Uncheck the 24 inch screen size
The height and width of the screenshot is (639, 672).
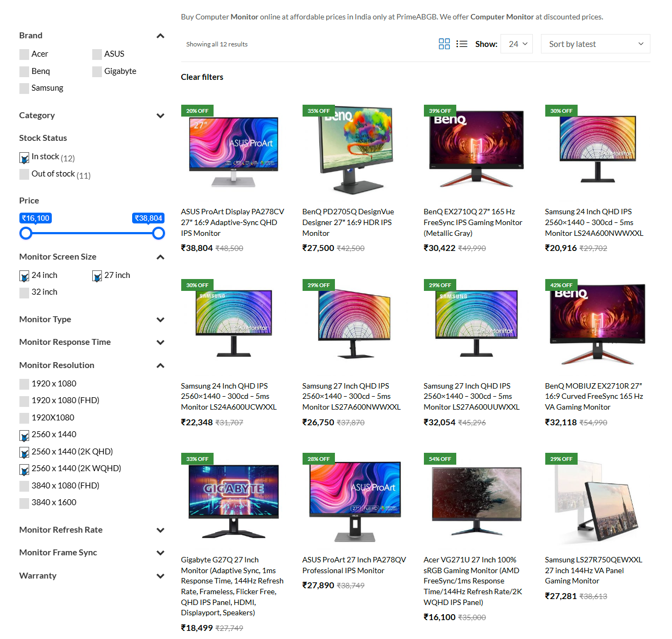(x=24, y=276)
